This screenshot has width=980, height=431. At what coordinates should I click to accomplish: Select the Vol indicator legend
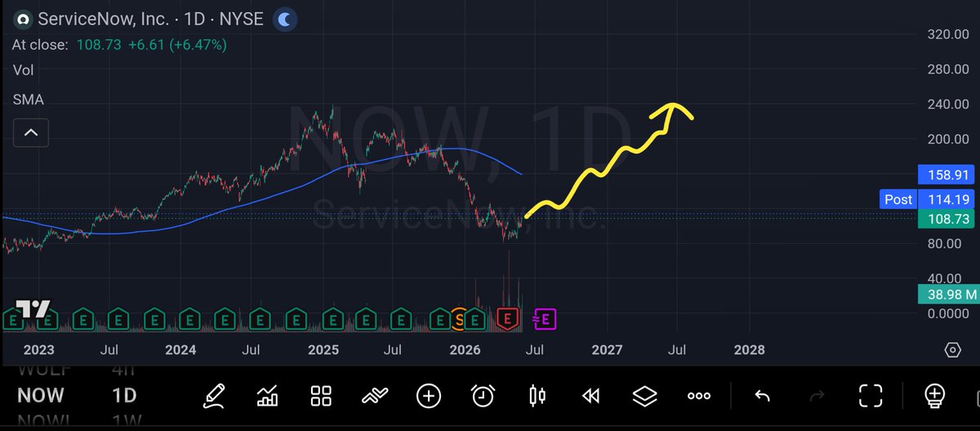[23, 70]
